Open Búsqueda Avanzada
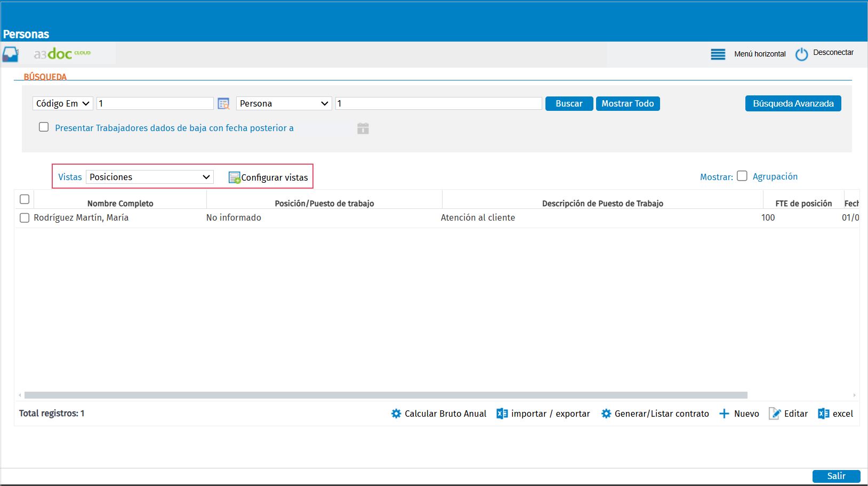Viewport: 868px width, 486px height. [x=793, y=103]
